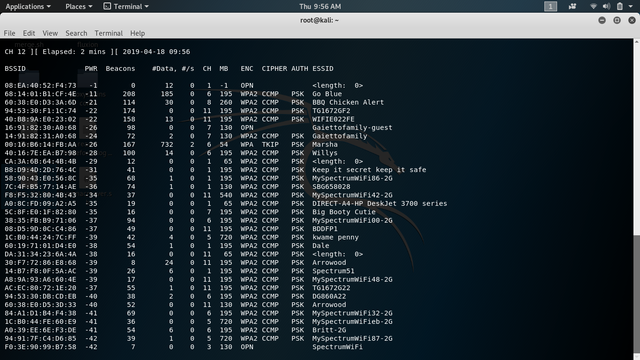Click ESSID 'SpectrumWiFi' in last row
Screen dimensions: 640x360
coord(337,347)
